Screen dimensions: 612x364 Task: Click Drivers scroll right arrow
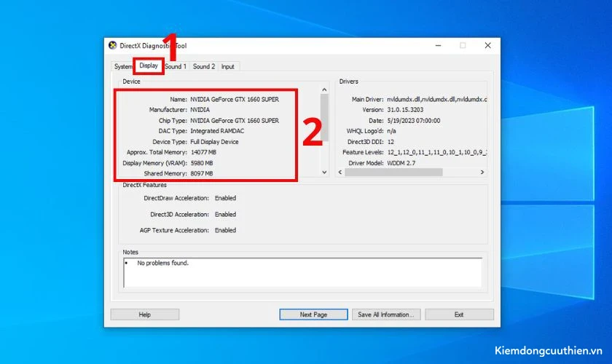pyautogui.click(x=482, y=172)
